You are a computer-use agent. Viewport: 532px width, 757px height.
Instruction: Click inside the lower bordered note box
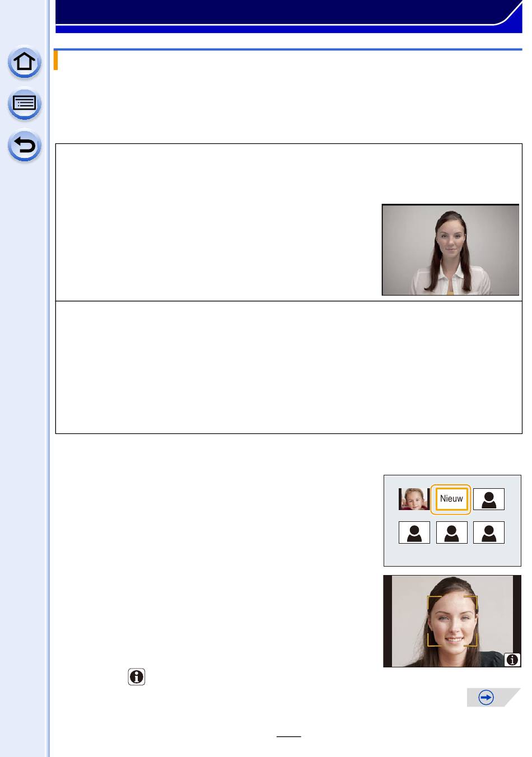[288, 367]
